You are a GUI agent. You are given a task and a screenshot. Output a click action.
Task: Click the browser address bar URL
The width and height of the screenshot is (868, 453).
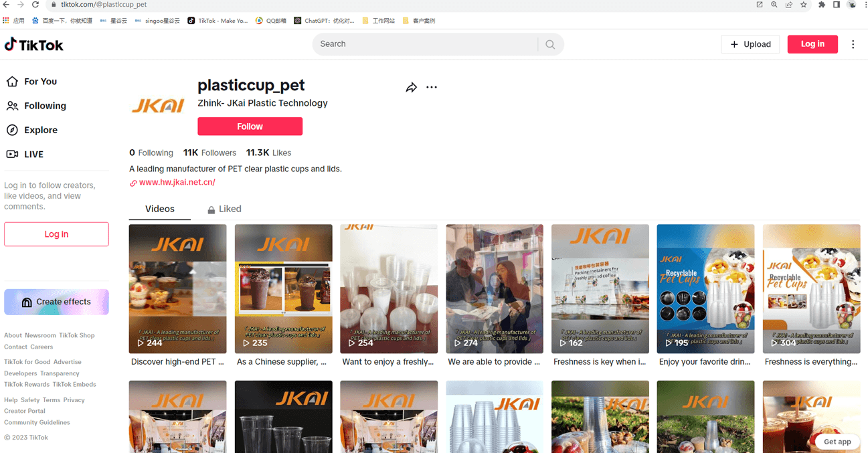point(104,5)
